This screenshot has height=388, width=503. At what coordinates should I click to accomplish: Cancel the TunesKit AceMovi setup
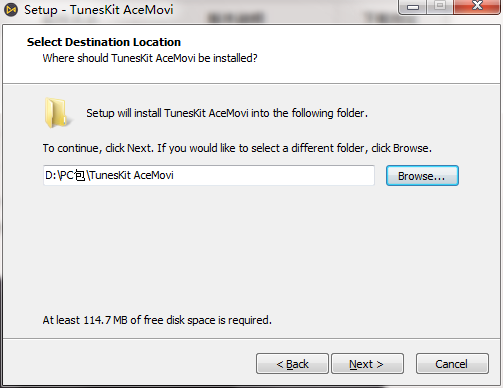(452, 364)
